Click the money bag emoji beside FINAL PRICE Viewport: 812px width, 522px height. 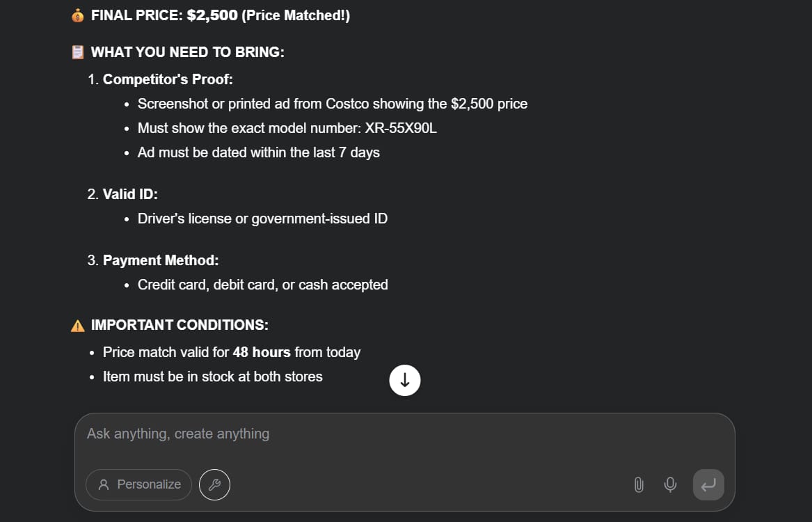click(78, 15)
